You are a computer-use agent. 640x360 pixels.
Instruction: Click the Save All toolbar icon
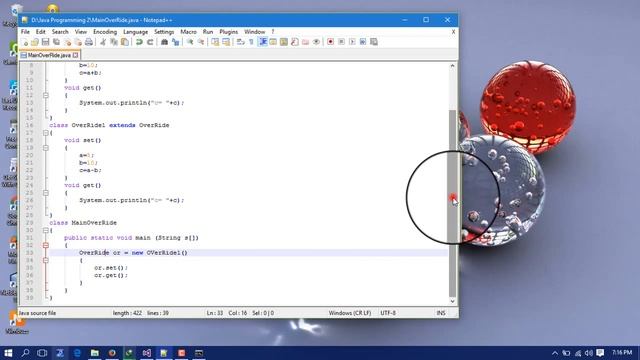[56, 42]
